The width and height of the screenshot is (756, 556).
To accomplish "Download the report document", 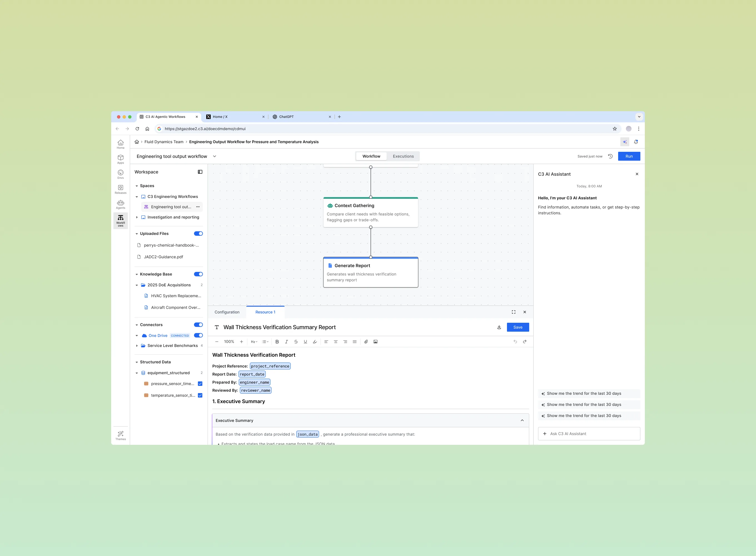I will (x=499, y=327).
